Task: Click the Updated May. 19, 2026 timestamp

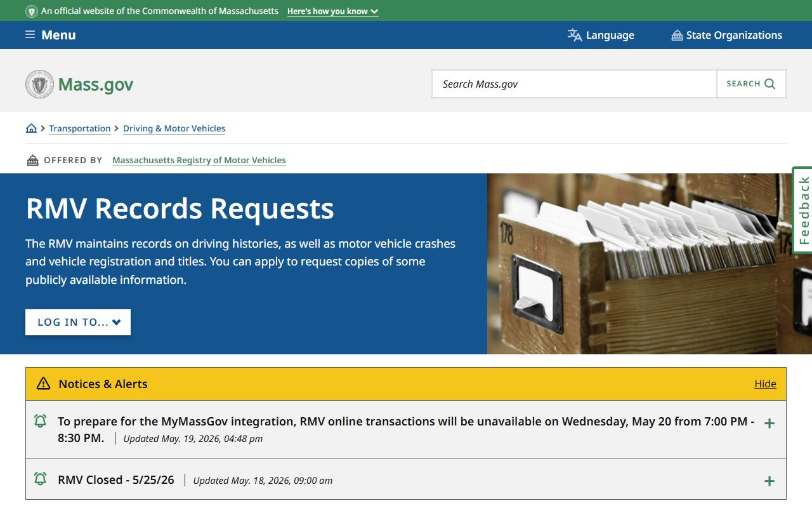Action: 193,438
